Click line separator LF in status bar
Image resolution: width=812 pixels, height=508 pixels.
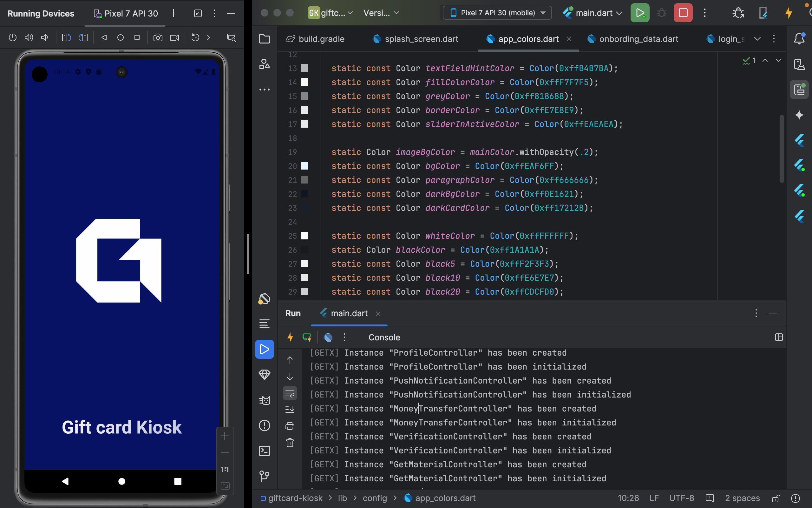[654, 498]
